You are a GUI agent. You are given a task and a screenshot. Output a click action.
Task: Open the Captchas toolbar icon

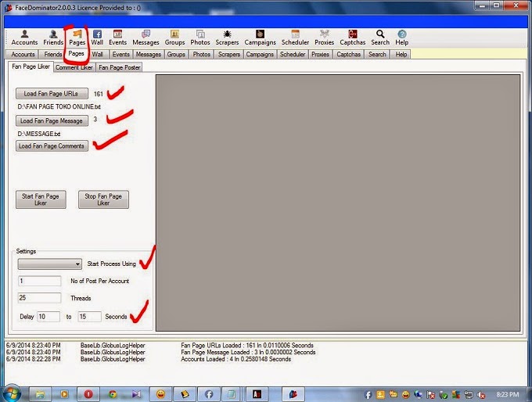click(x=353, y=38)
